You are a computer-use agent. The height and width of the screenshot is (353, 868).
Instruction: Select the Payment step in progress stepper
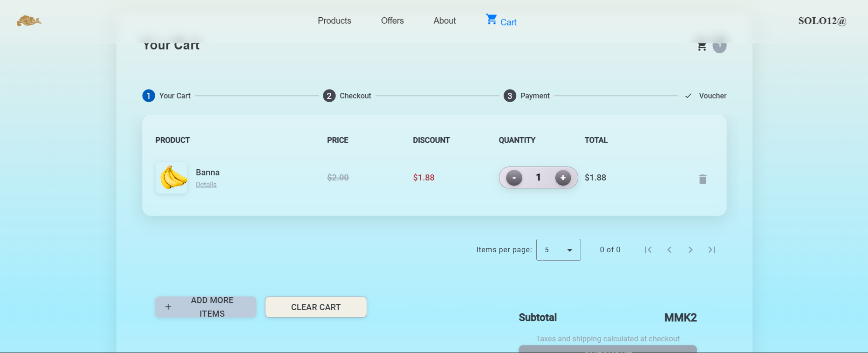527,96
